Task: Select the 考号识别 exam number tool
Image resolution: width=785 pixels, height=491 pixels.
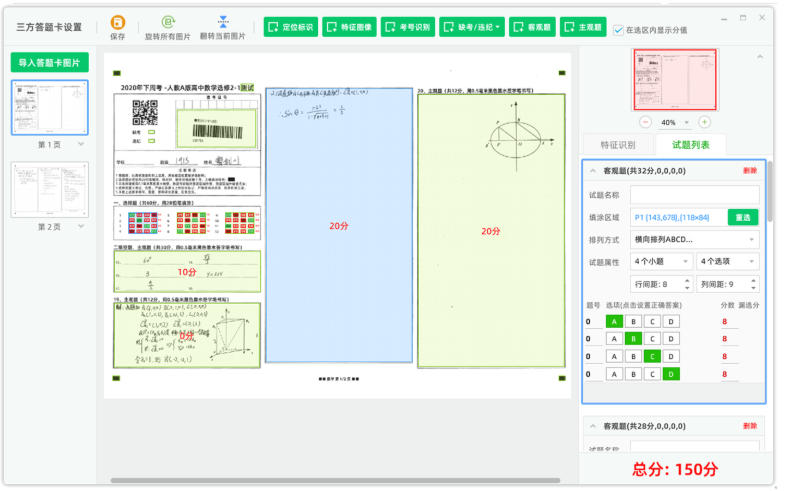Action: [407, 28]
